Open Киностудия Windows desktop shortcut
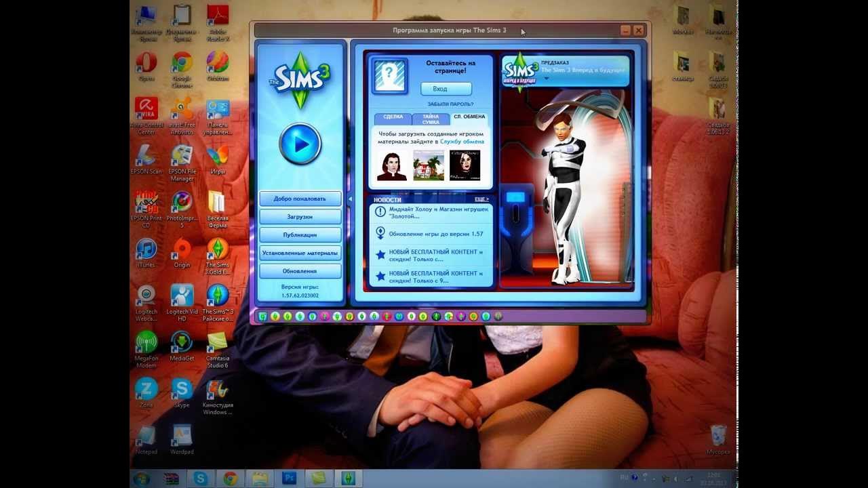Screen dimensions: 868x488 [x=218, y=396]
